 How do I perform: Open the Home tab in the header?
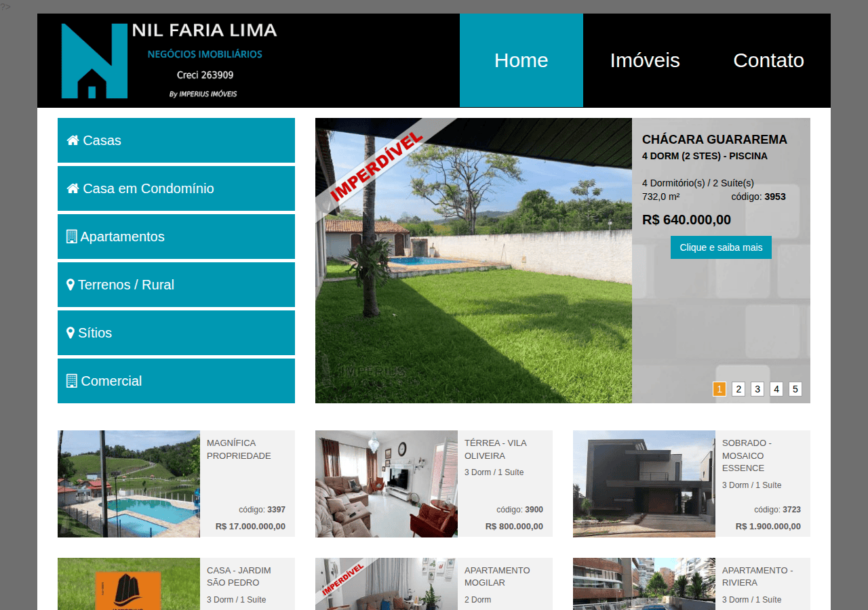click(x=521, y=60)
